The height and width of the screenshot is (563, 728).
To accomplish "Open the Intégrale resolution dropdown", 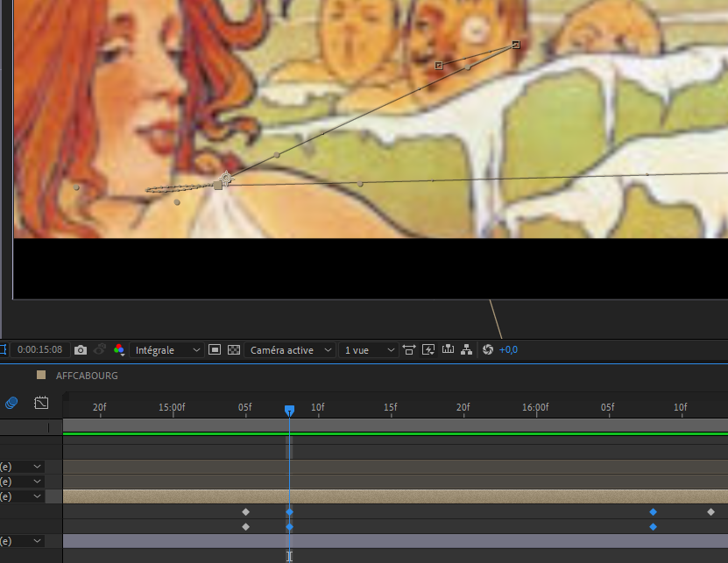I will (x=166, y=350).
